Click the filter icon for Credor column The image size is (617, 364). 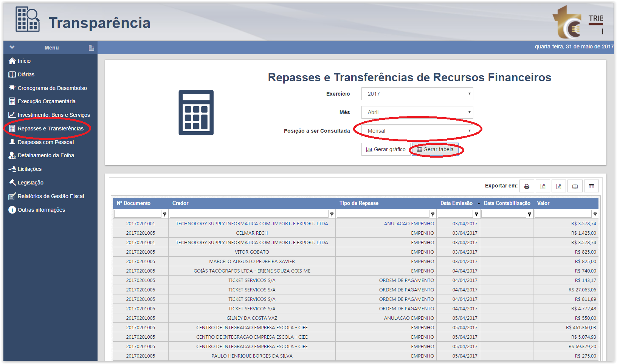(x=332, y=214)
